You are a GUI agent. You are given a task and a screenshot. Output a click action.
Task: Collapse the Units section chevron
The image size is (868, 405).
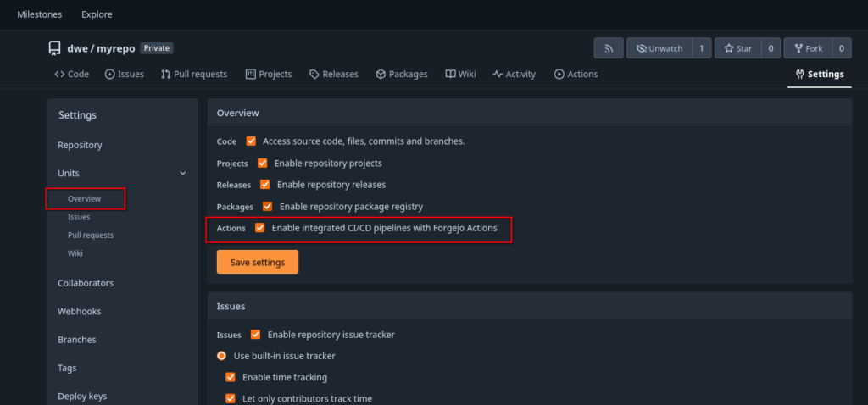183,174
